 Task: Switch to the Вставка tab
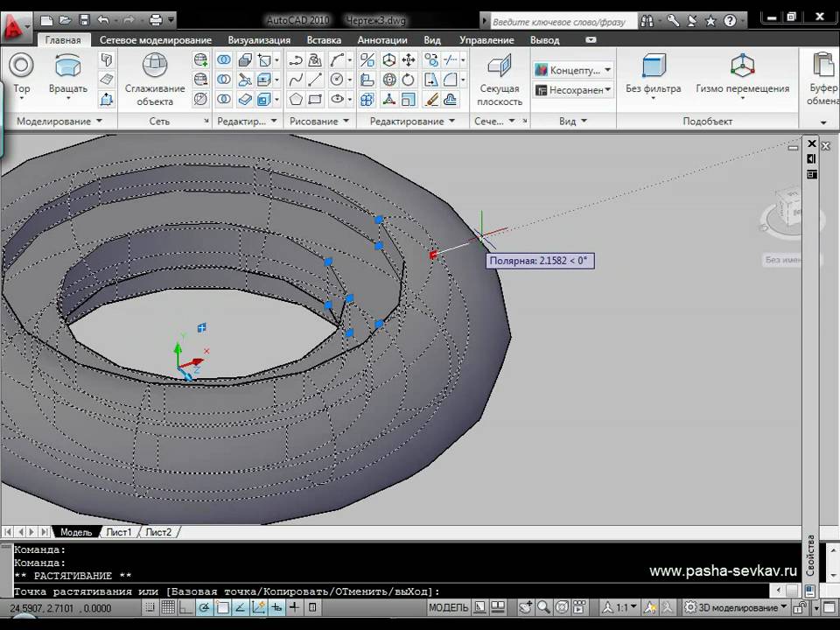click(324, 40)
